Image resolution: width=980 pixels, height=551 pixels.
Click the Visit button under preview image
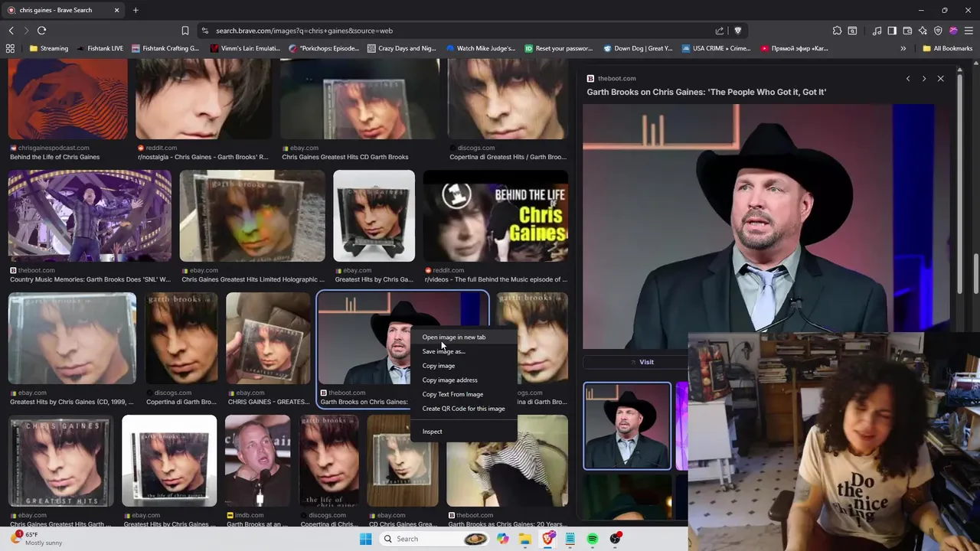tap(642, 362)
